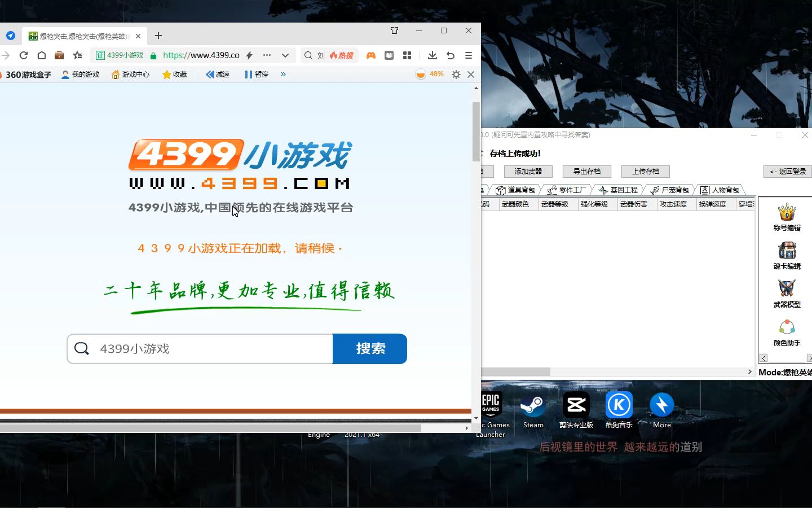Viewport: 812px width, 508px height.
Task: Close the 360游戏盒子 bar
Action: point(471,75)
